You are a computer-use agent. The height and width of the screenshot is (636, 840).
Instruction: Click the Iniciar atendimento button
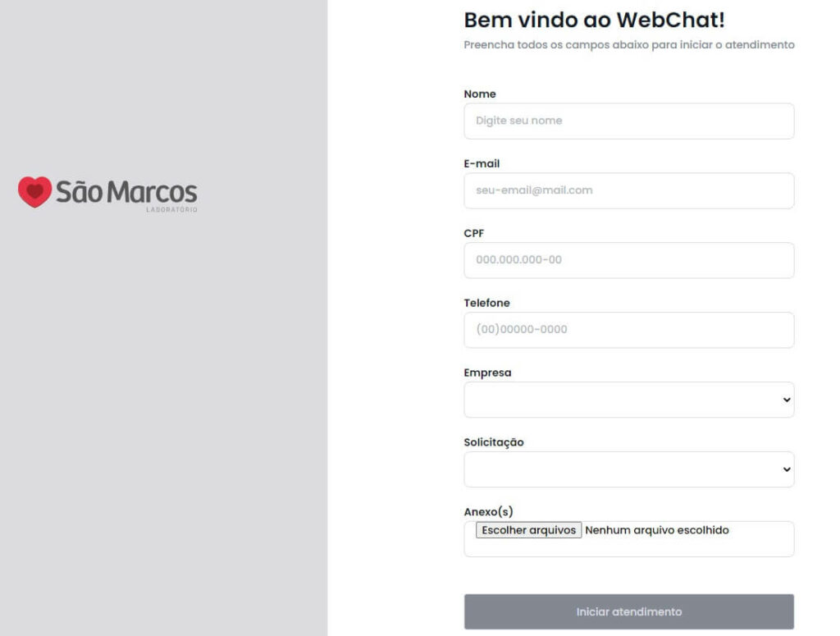[628, 611]
